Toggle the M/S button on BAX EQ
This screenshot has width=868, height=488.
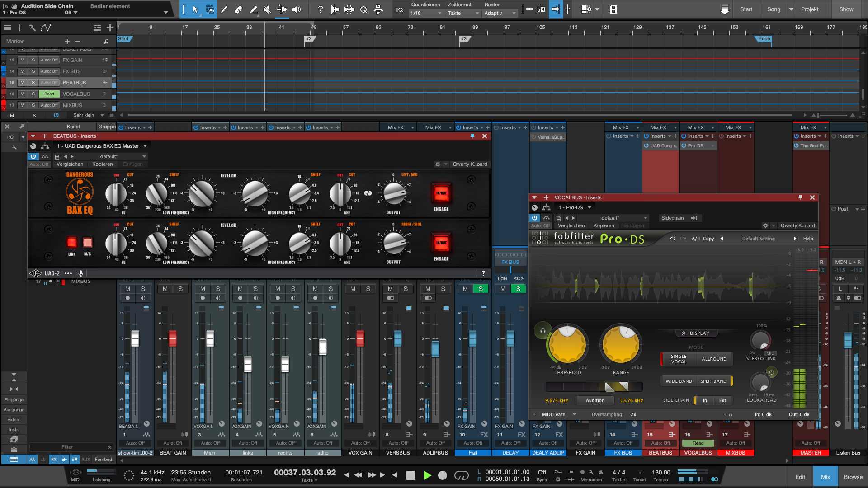88,242
